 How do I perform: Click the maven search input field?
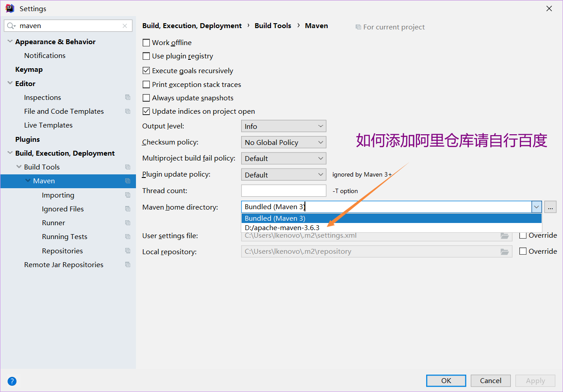(69, 26)
